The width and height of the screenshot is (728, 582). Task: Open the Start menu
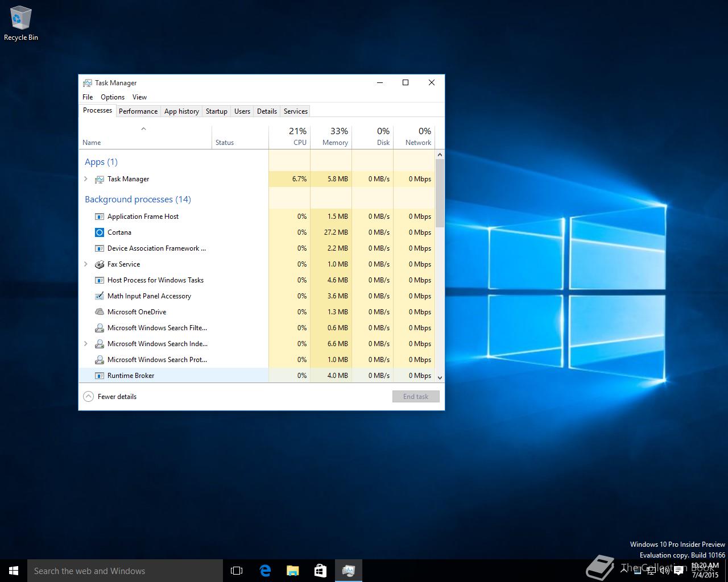[x=14, y=571]
